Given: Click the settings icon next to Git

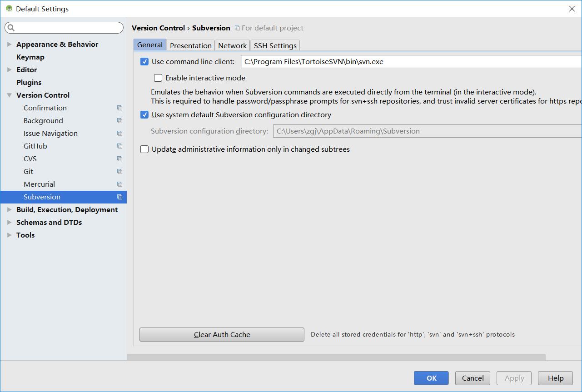Looking at the screenshot, I should [x=119, y=171].
